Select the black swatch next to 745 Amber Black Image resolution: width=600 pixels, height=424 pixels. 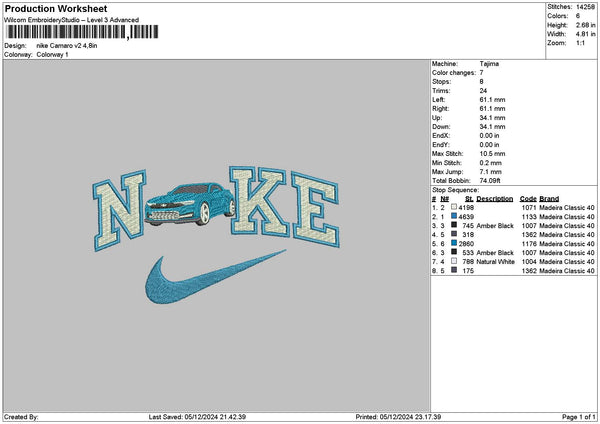[454, 225]
